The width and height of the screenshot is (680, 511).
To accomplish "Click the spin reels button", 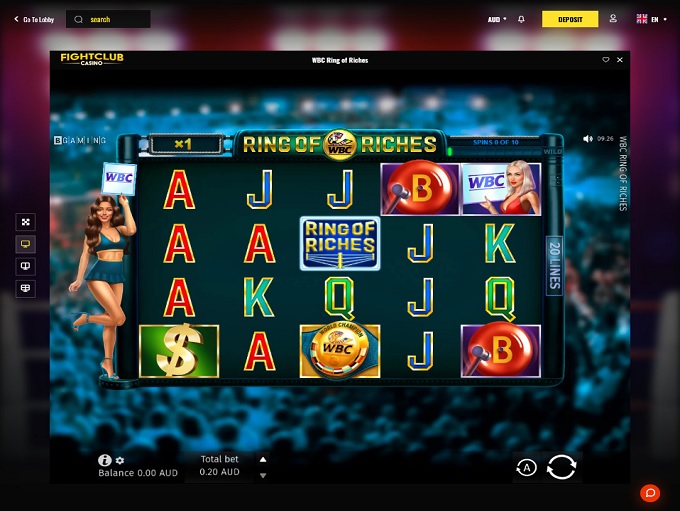I will click(561, 467).
